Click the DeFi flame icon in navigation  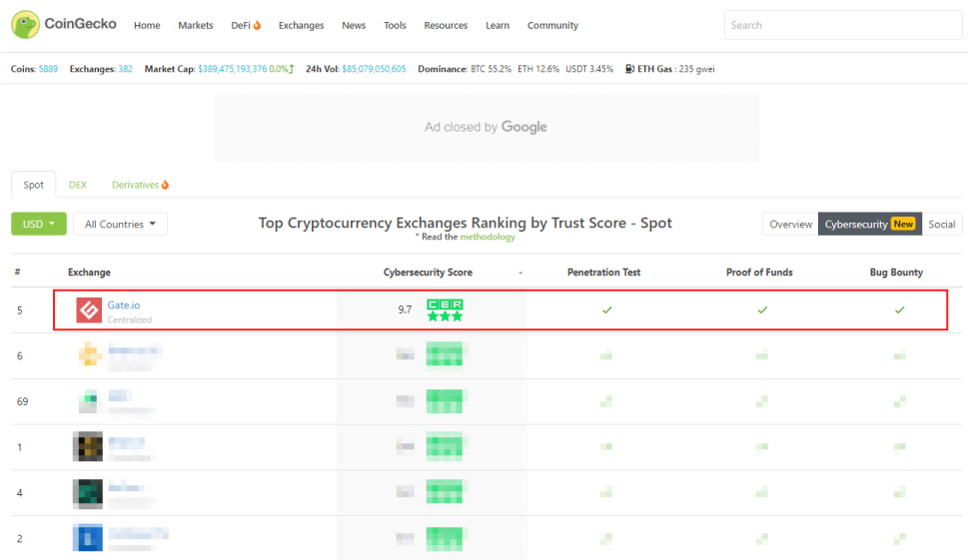pyautogui.click(x=257, y=25)
